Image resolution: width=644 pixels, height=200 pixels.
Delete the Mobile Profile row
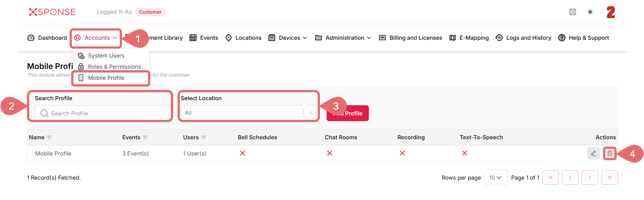point(609,153)
